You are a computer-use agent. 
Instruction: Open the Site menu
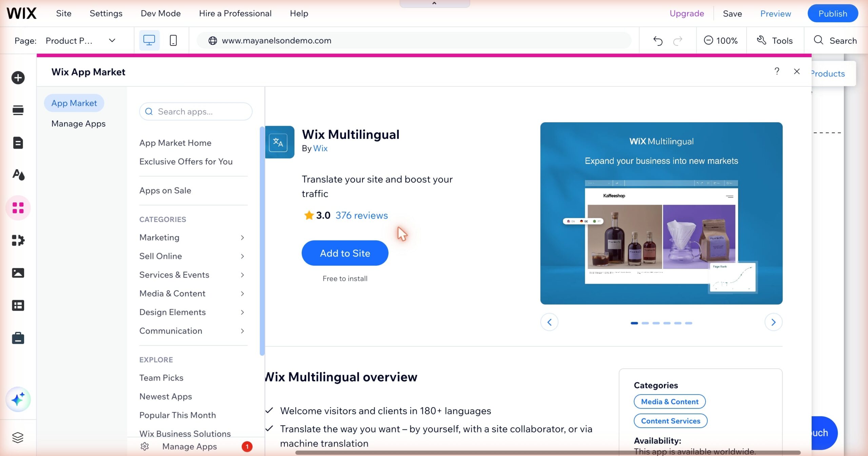click(64, 14)
